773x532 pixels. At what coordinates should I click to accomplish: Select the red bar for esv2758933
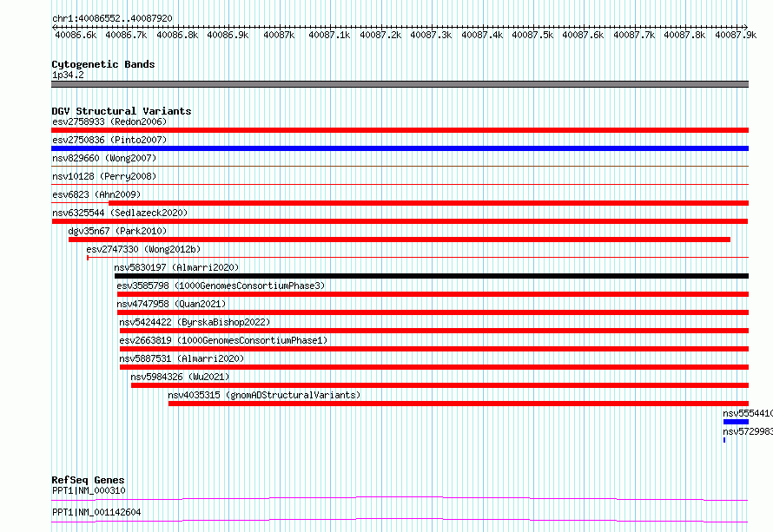coord(400,130)
